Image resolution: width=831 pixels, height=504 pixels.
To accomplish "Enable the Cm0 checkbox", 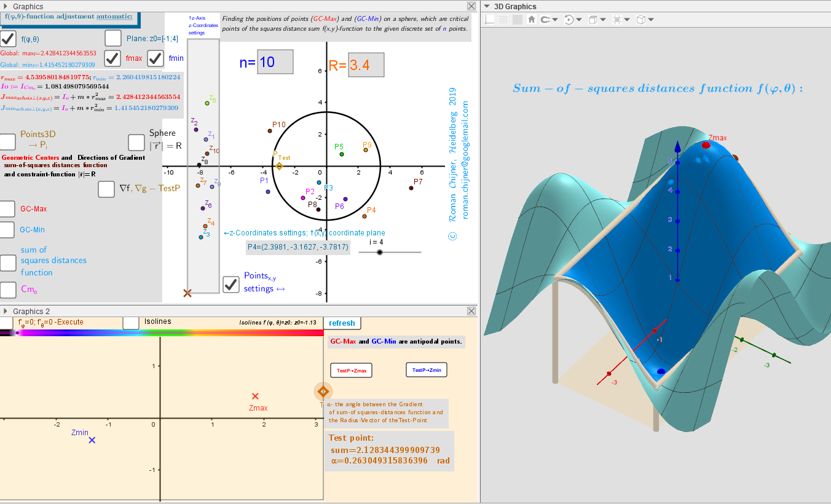I will [x=7, y=289].
